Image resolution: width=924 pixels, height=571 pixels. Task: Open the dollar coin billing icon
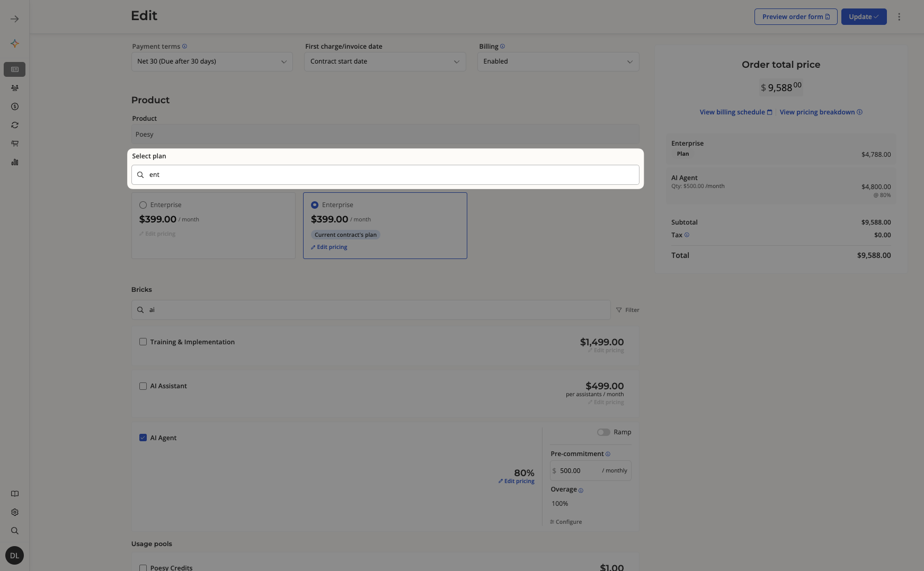(15, 106)
